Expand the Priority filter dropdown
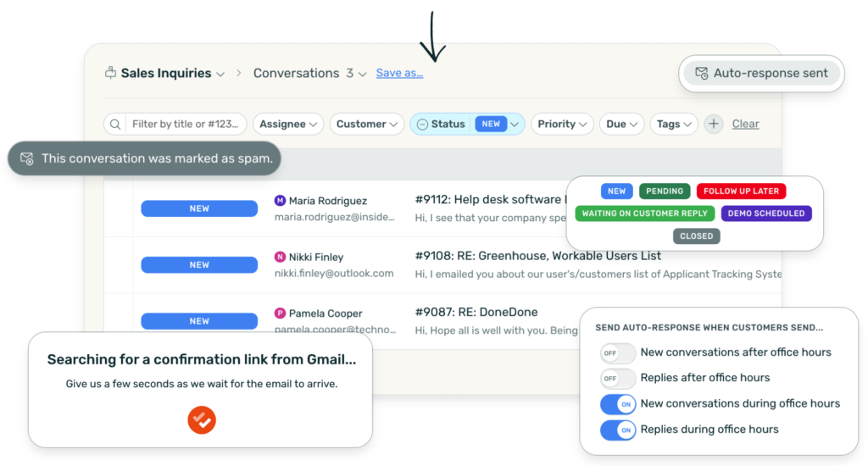This screenshot has width=868, height=466. click(562, 125)
